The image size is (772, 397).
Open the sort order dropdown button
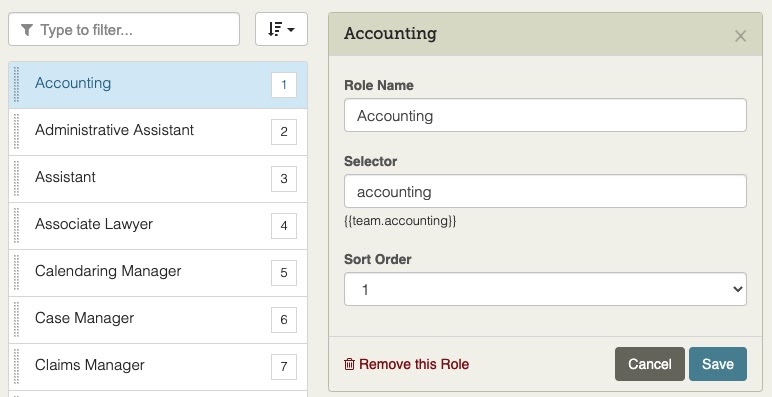[281, 30]
